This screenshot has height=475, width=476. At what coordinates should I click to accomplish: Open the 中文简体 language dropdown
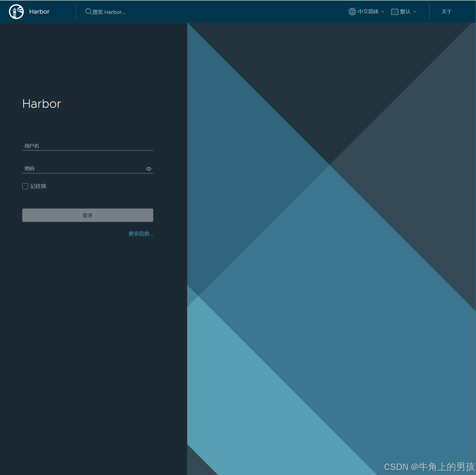coord(367,11)
